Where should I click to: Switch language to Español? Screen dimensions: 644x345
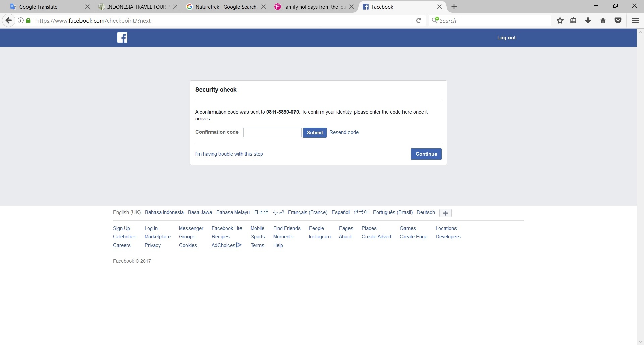tap(340, 212)
